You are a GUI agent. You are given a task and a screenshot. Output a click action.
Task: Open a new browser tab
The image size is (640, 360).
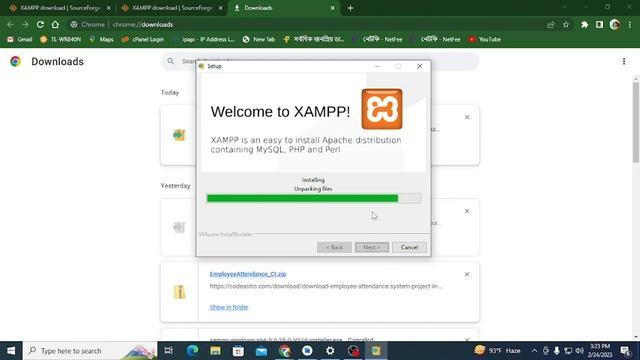coord(350,8)
